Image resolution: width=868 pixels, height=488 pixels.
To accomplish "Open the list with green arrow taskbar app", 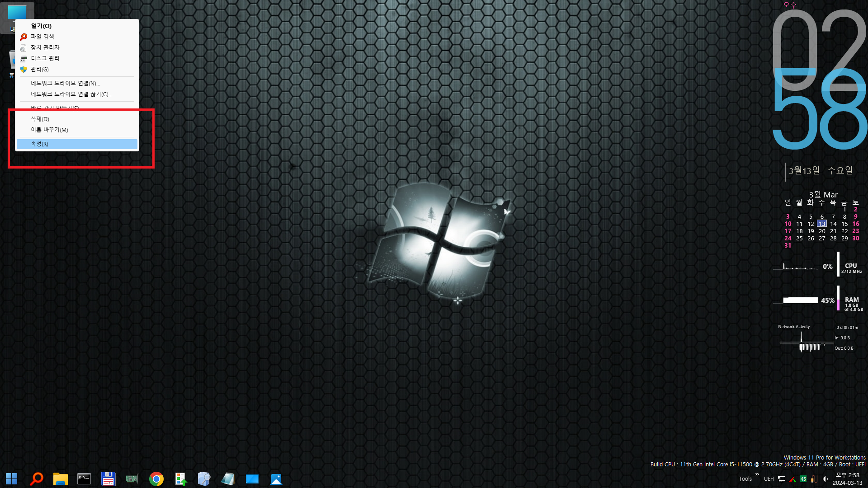I will [180, 479].
